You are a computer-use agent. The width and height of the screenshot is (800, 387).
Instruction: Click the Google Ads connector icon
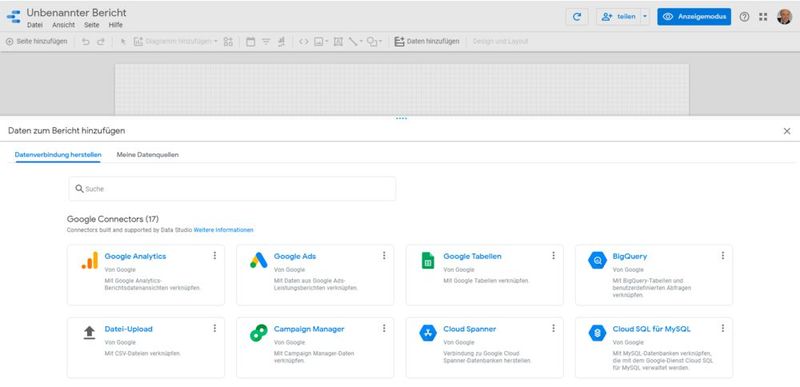(x=259, y=261)
